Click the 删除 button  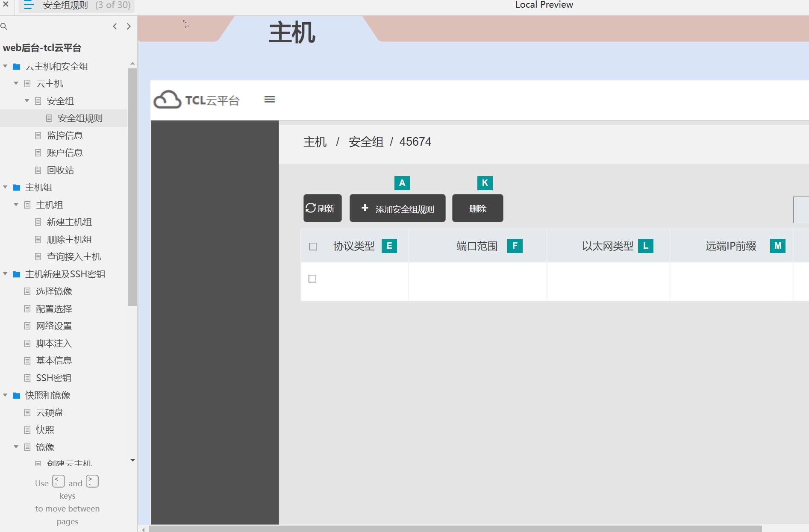click(x=478, y=208)
